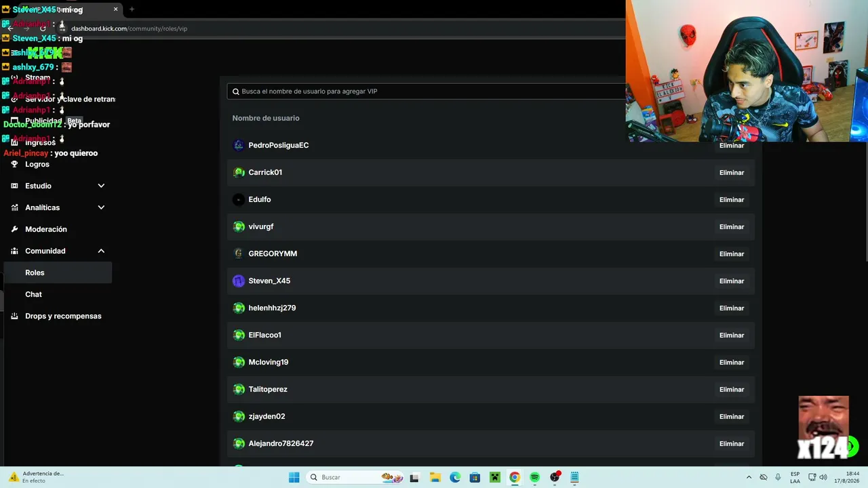Launch Microsoft Edge from taskbar
The image size is (868, 488).
pyautogui.click(x=455, y=477)
